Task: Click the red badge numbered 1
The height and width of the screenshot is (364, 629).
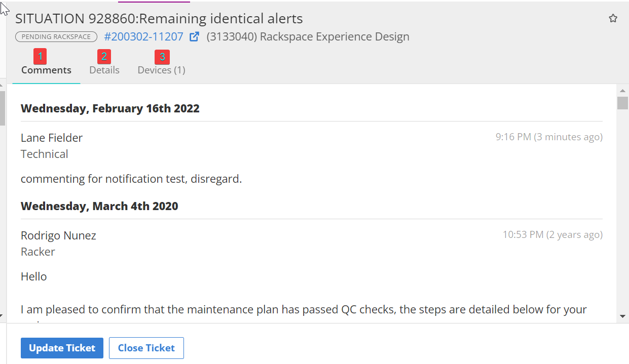Action: tap(41, 56)
